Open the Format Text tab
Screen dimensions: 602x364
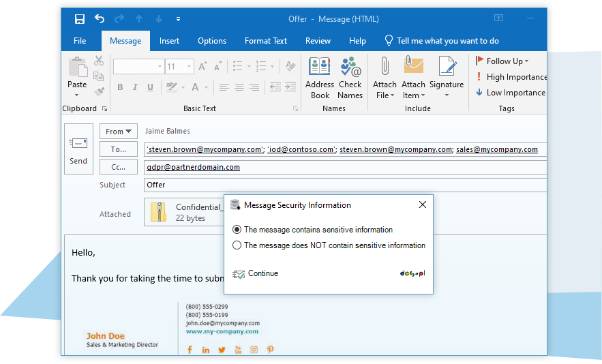(266, 41)
